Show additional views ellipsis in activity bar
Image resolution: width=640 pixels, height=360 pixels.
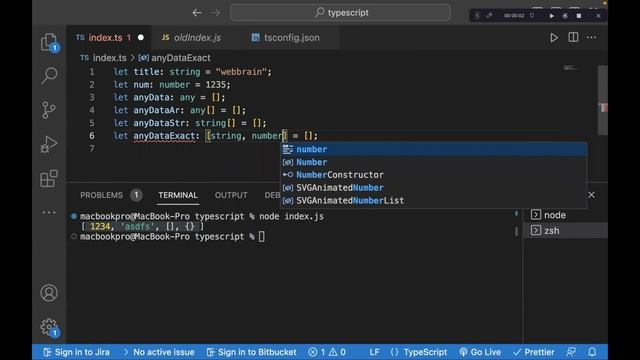pos(49,212)
